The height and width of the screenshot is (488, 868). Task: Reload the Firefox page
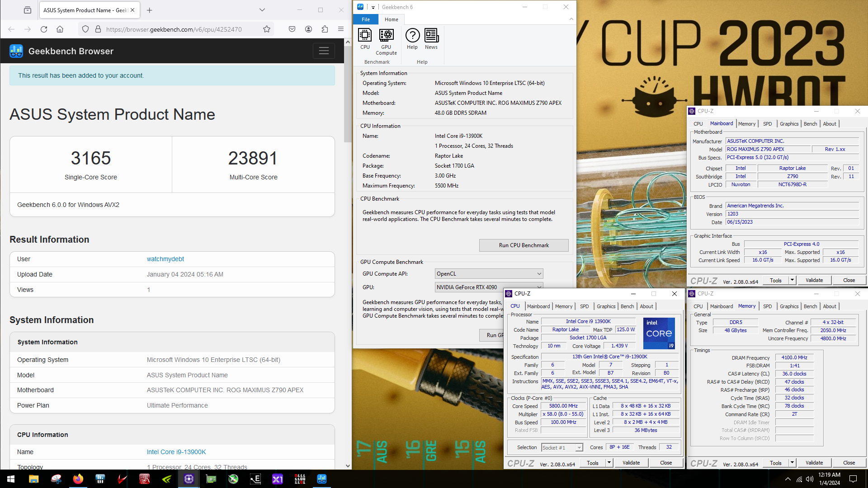coord(44,29)
